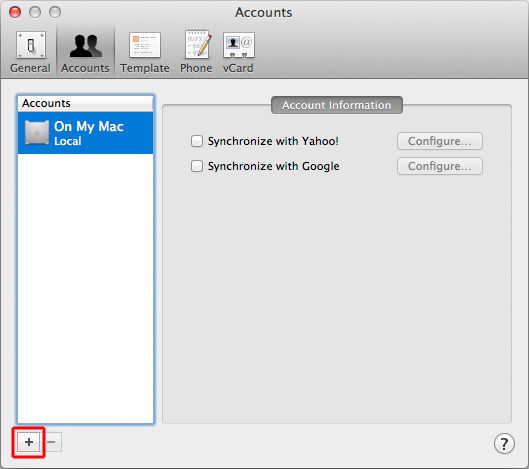Enable Synchronize with Google checkbox
Image resolution: width=529 pixels, height=469 pixels.
tap(197, 166)
